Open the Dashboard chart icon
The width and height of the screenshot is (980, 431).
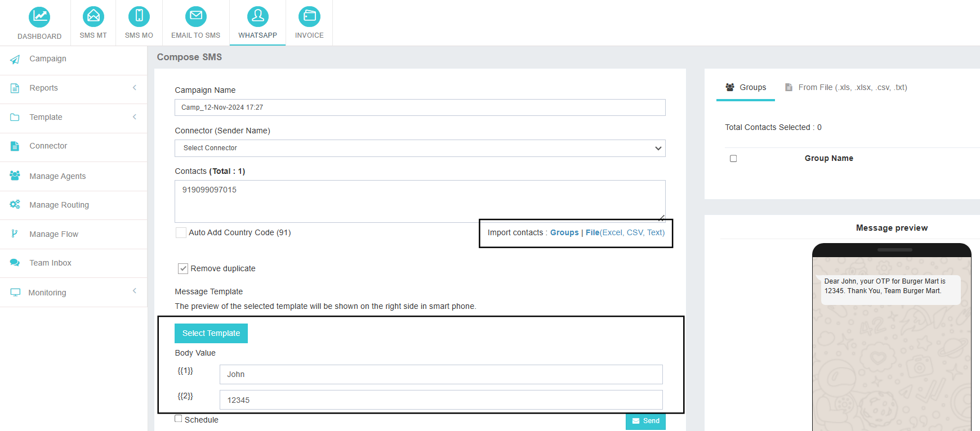[39, 17]
